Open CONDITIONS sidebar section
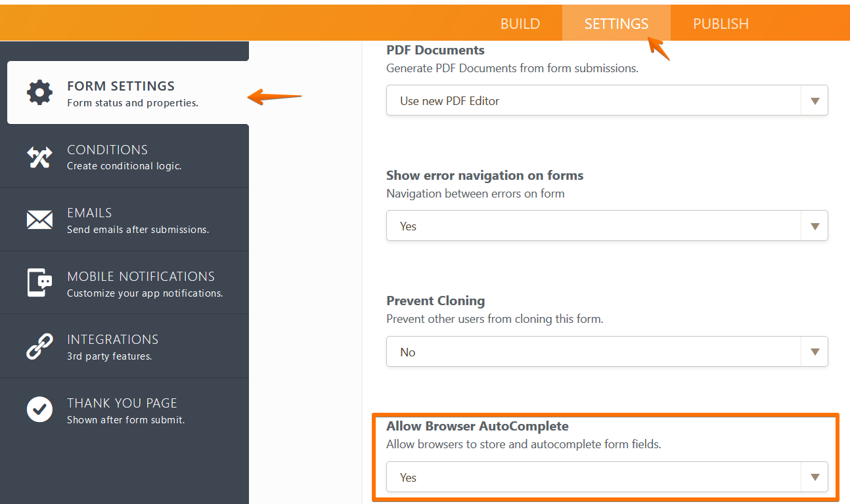850x504 pixels. (x=124, y=157)
